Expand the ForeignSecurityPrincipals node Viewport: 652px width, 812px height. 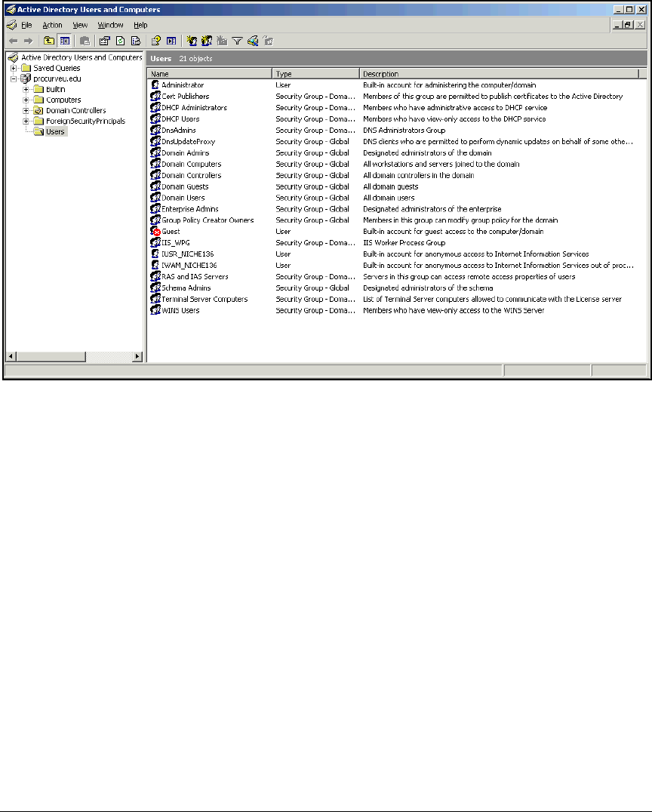point(26,121)
